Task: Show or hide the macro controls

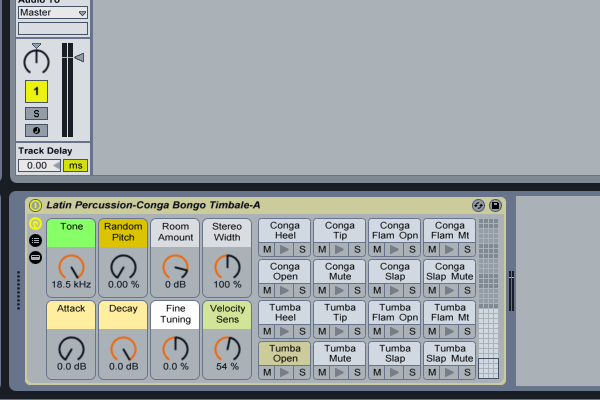Action: 36,224
